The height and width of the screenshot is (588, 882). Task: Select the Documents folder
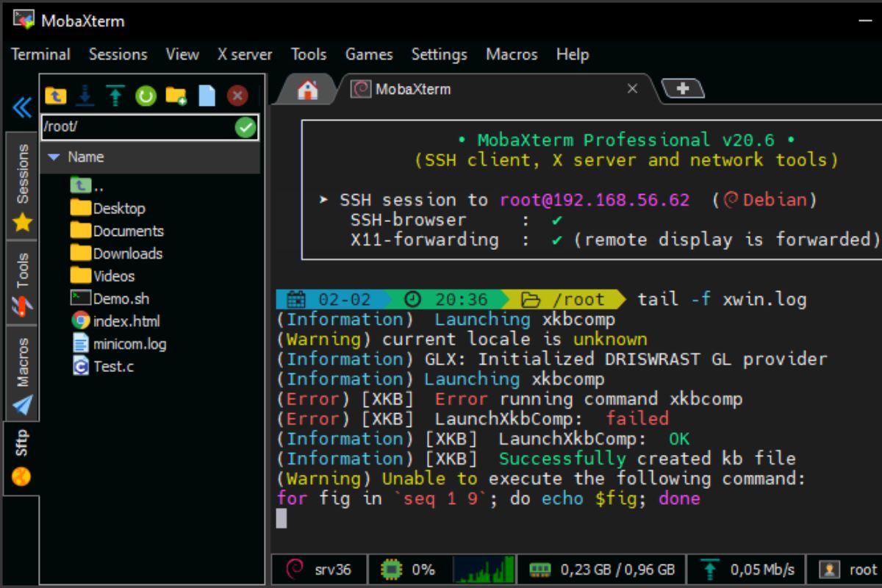pyautogui.click(x=117, y=231)
